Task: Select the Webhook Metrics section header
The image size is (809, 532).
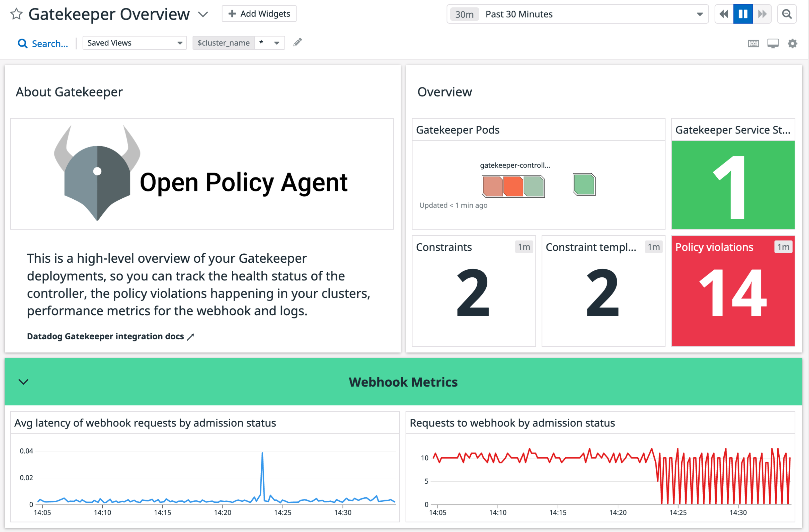Action: [x=403, y=382]
